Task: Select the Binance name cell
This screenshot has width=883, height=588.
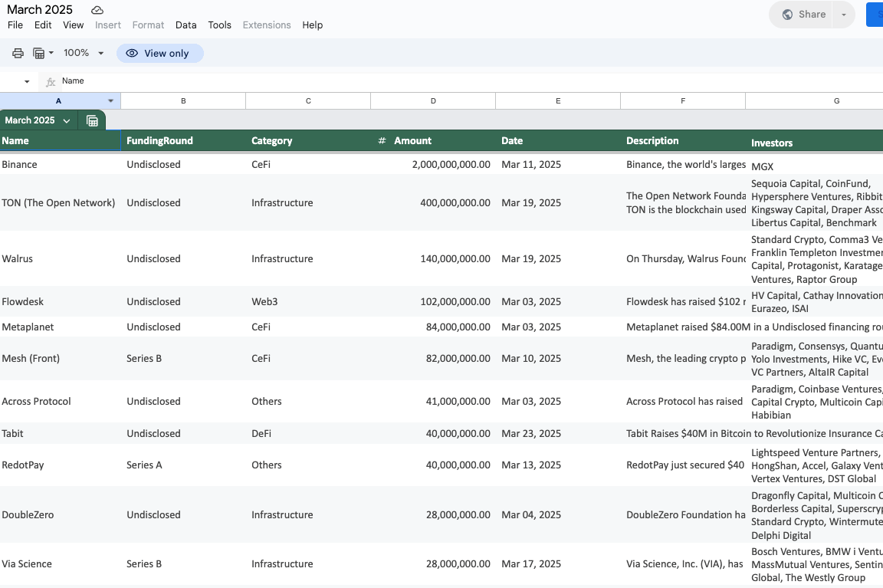Action: click(x=61, y=165)
